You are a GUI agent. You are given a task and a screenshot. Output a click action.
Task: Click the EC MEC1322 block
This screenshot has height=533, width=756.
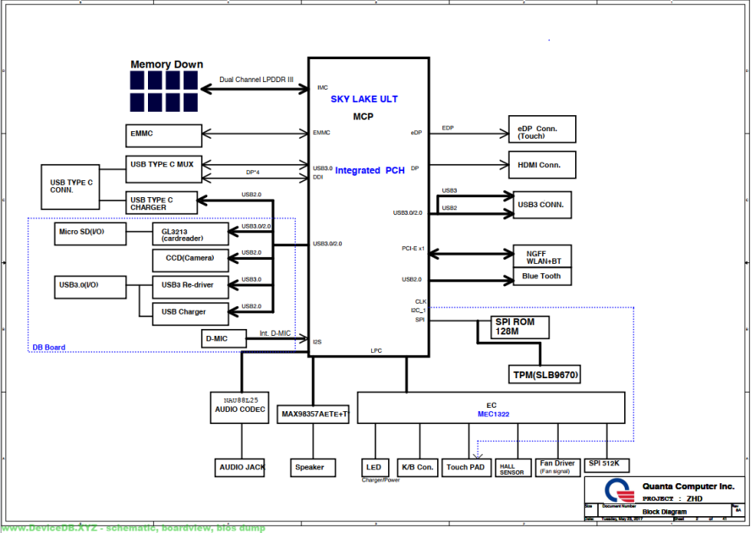coord(490,408)
